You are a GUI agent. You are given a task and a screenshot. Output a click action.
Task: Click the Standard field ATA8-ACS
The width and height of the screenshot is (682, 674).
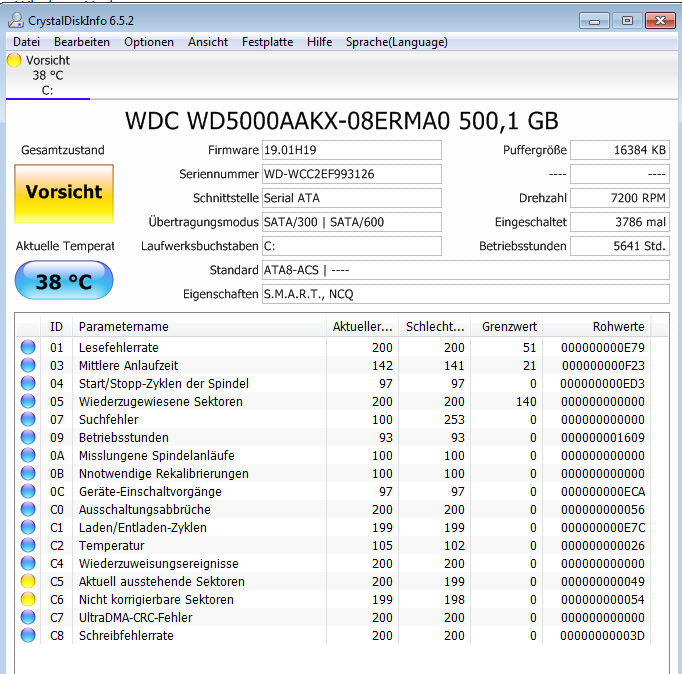(x=466, y=270)
